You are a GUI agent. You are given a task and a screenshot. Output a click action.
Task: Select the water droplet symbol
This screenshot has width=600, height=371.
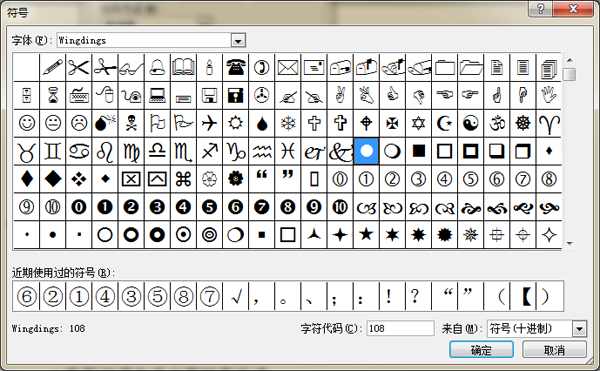[x=262, y=123]
